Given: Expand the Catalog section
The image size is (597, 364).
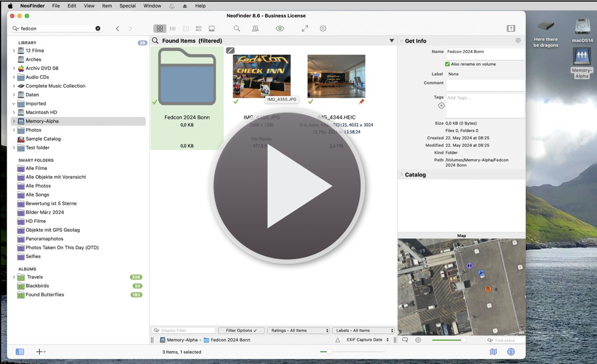Looking at the screenshot, I should [x=401, y=175].
